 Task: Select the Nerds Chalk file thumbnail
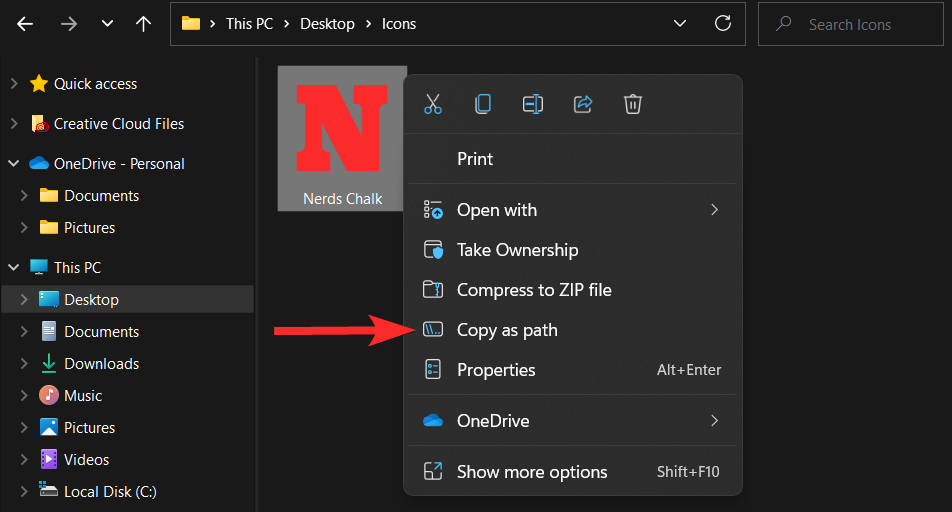pyautogui.click(x=342, y=137)
